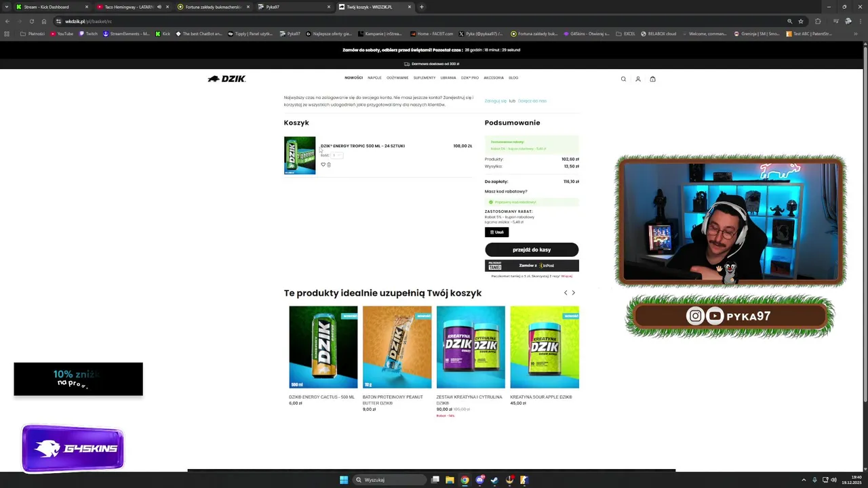
Task: Zoom magnifier icon in address bar
Action: click(789, 21)
